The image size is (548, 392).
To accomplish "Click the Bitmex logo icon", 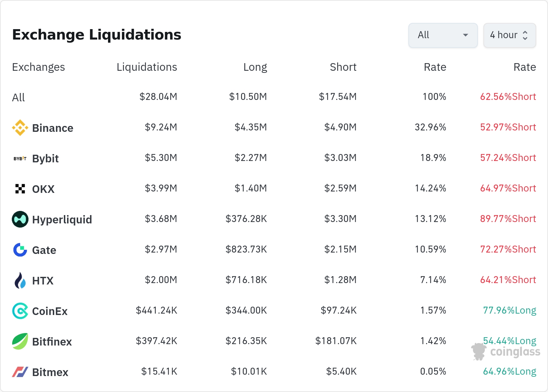I will [x=20, y=372].
